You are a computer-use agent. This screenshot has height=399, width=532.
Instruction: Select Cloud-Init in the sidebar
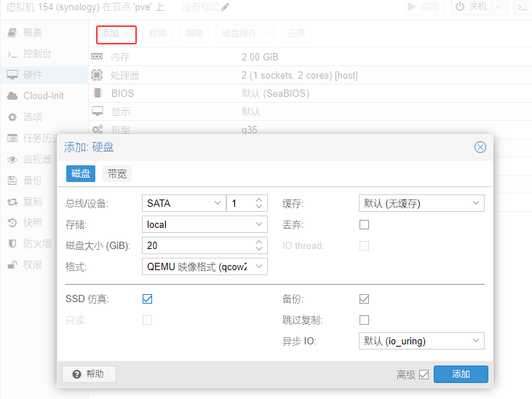click(43, 95)
